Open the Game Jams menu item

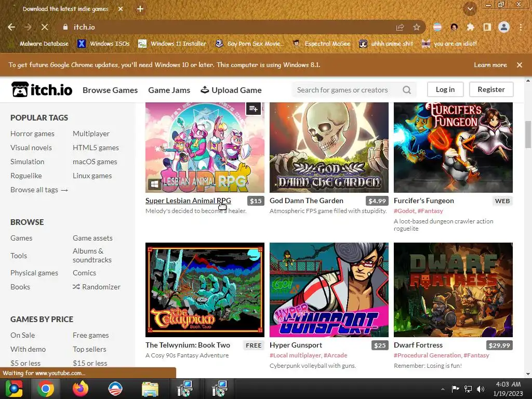[169, 90]
